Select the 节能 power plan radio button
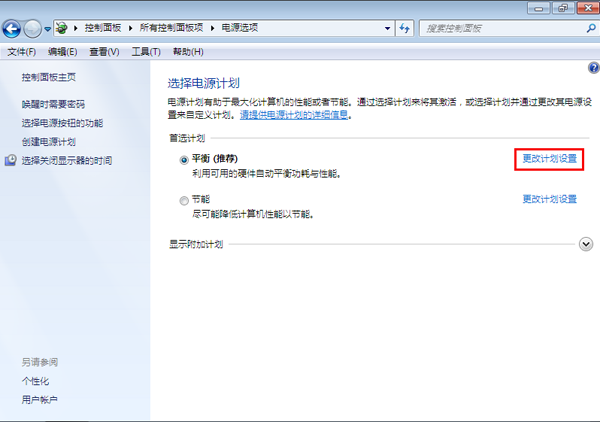Image resolution: width=600 pixels, height=422 pixels. [x=183, y=200]
